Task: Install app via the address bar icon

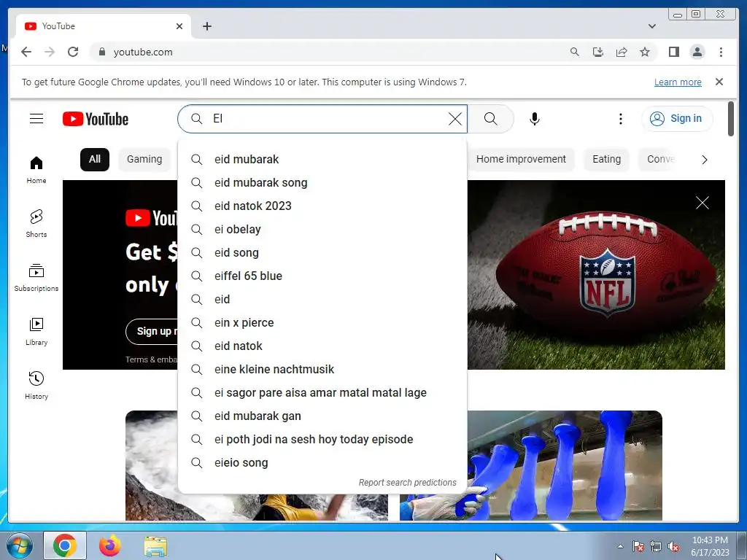Action: coord(598,52)
